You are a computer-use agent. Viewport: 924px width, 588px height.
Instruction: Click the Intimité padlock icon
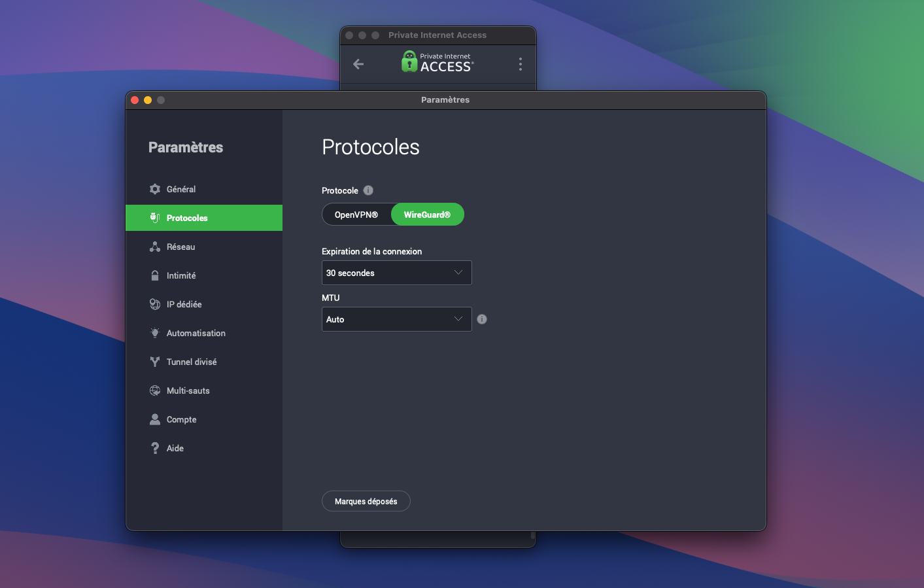coord(155,275)
